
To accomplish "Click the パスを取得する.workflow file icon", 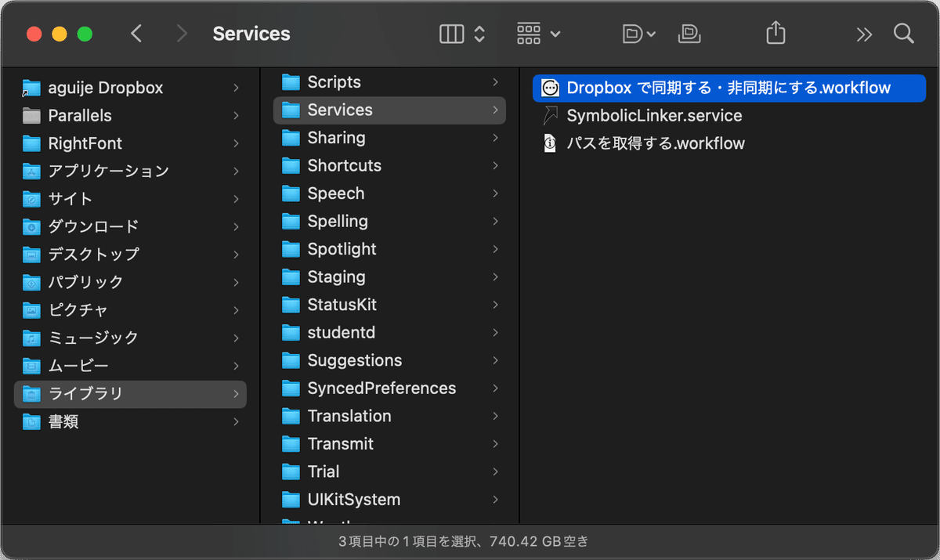I will click(x=551, y=143).
